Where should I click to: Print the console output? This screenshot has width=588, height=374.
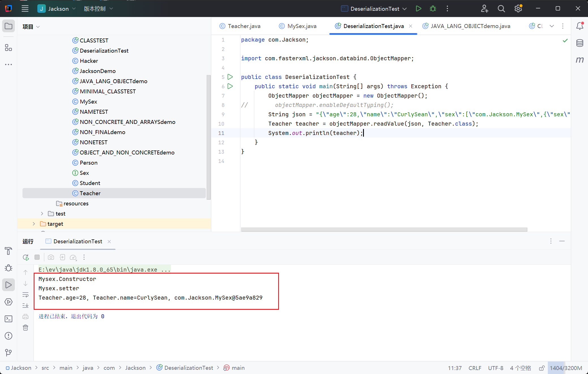pyautogui.click(x=25, y=317)
